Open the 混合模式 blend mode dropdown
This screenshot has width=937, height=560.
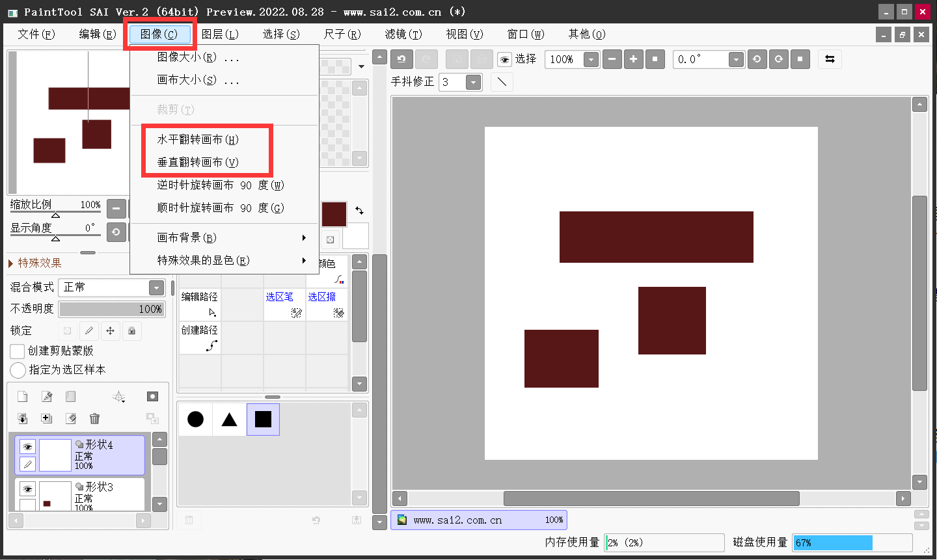pos(156,287)
